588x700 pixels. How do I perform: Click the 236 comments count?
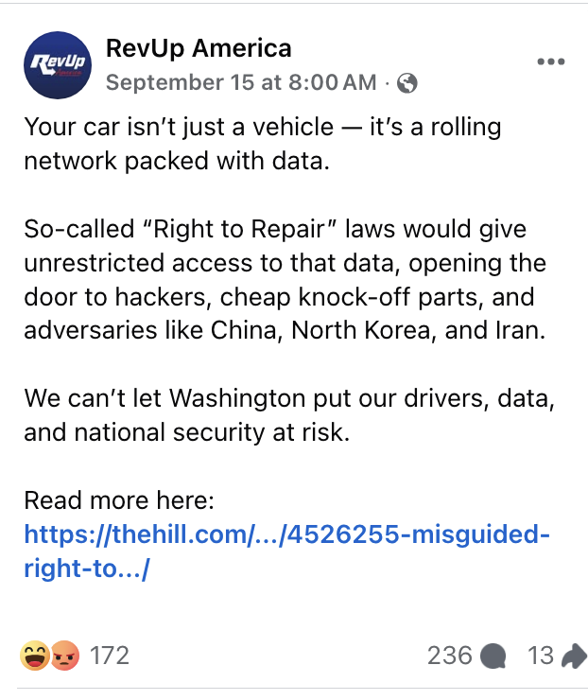(x=449, y=655)
